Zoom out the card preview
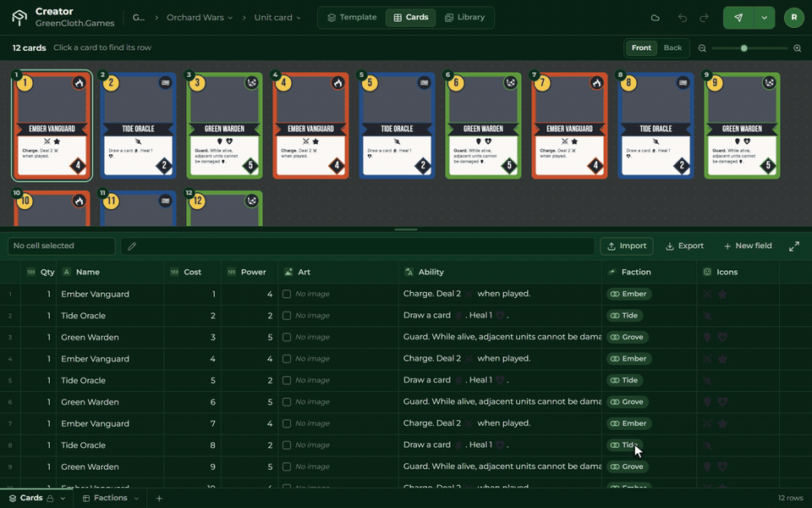The image size is (812, 508). click(x=702, y=48)
